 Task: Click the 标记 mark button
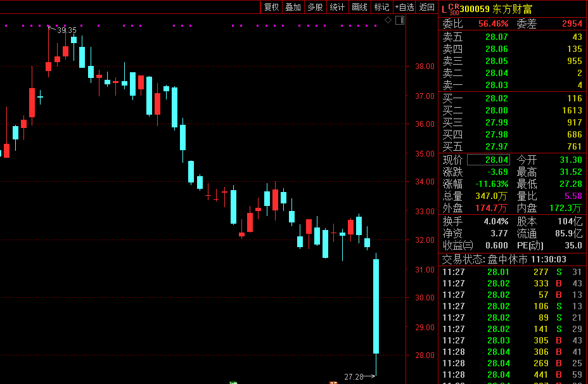tap(381, 7)
